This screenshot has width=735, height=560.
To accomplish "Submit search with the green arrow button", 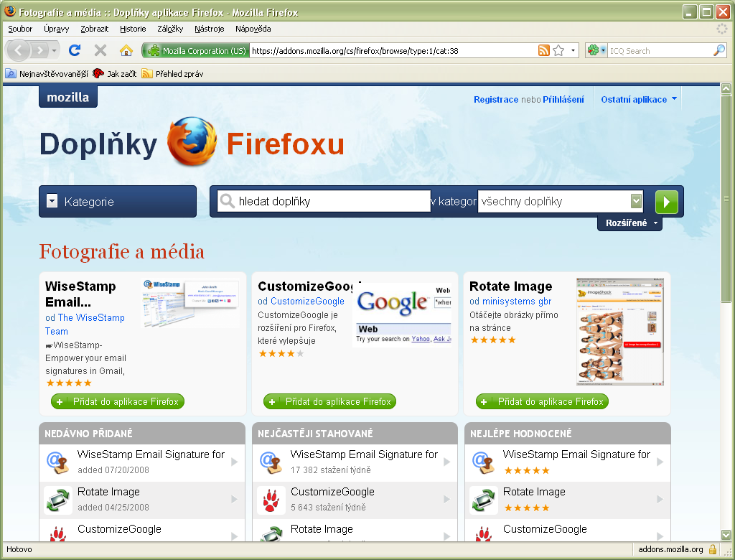I will (667, 202).
